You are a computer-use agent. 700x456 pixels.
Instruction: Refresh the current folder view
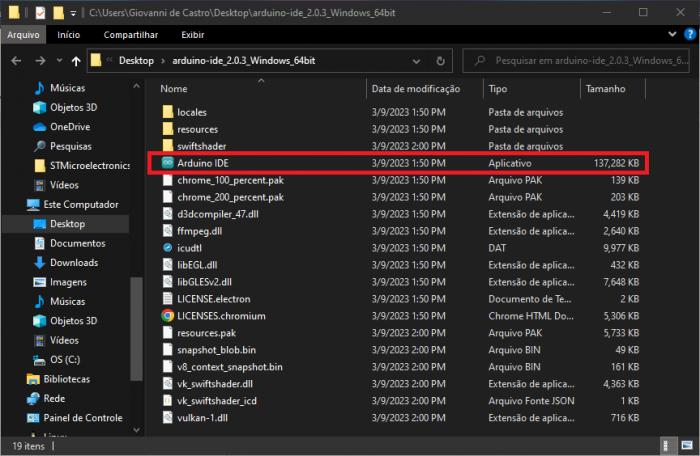(440, 61)
